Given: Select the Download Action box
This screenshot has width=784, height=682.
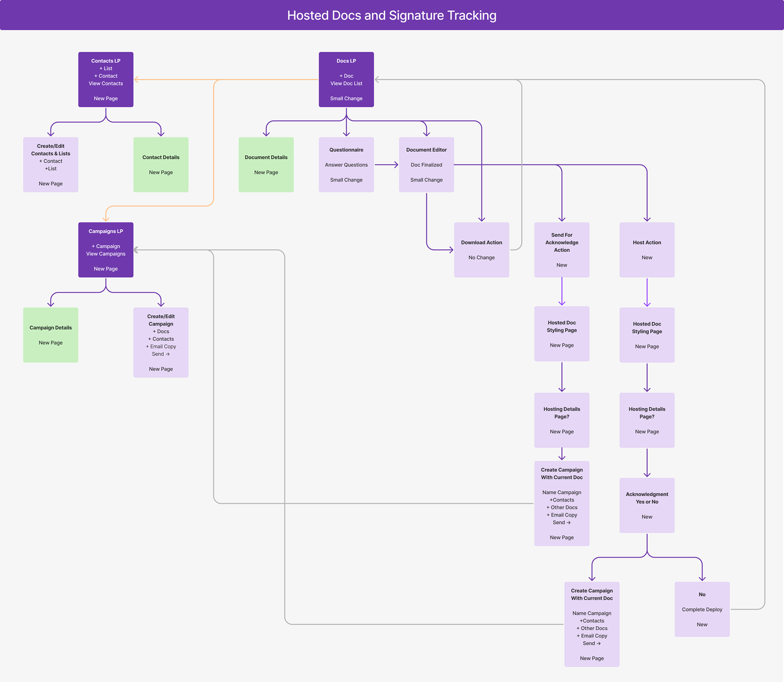Looking at the screenshot, I should pos(481,250).
